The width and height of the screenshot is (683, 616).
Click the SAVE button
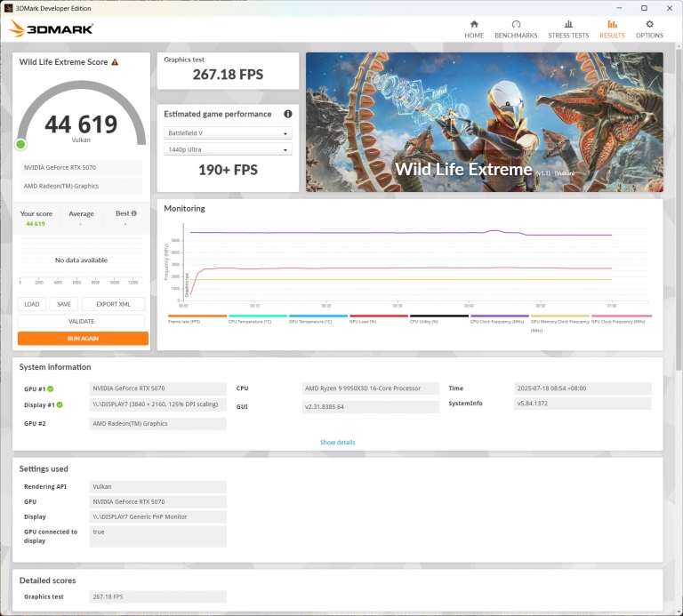click(64, 304)
